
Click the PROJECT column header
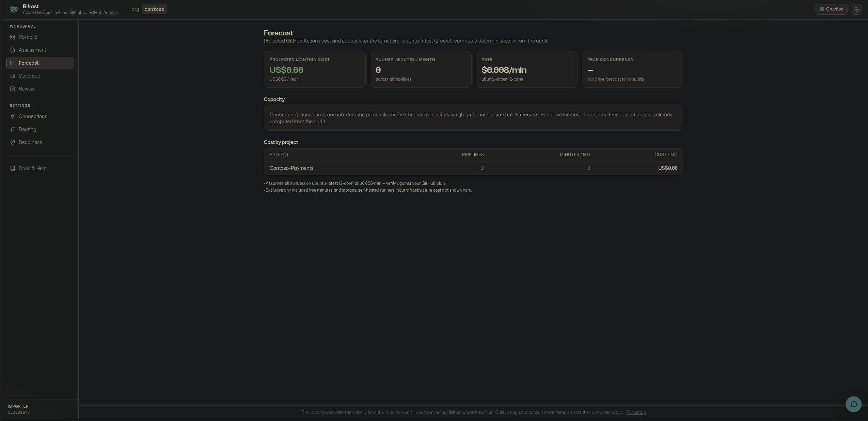[x=279, y=155]
